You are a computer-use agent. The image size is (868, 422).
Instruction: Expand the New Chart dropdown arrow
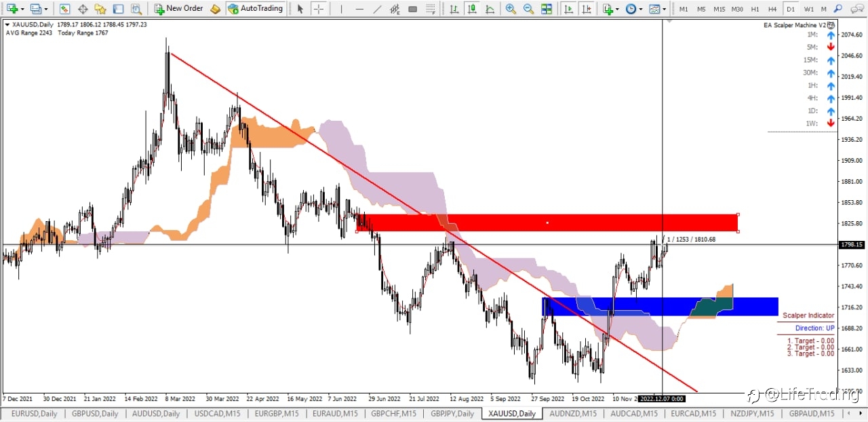(22, 9)
